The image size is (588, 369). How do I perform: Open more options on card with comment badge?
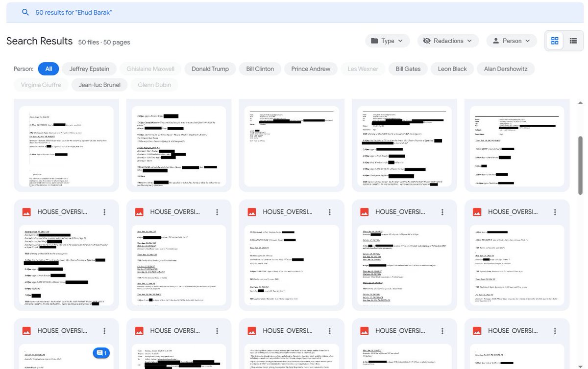(104, 331)
